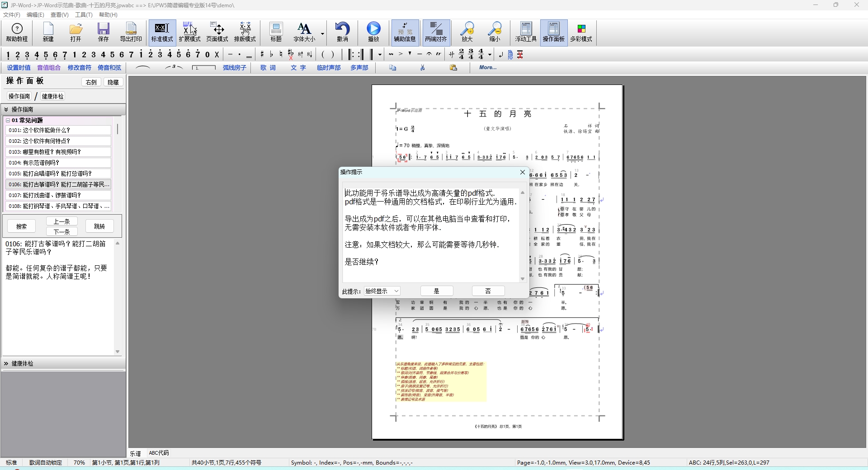The image size is (868, 470).
Task: Expand the 健康体检 section at bottom
Action: pyautogui.click(x=63, y=363)
